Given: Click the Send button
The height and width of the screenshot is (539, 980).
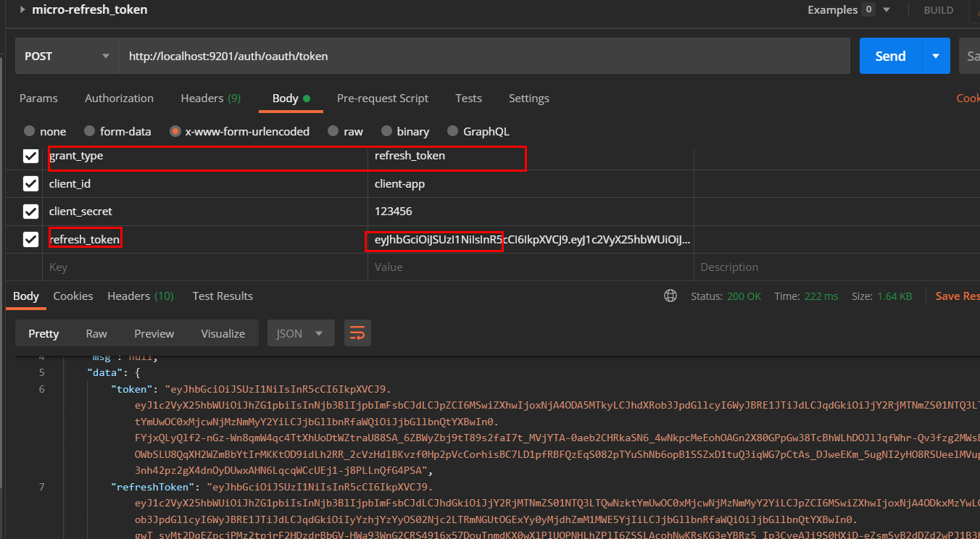Looking at the screenshot, I should 890,56.
